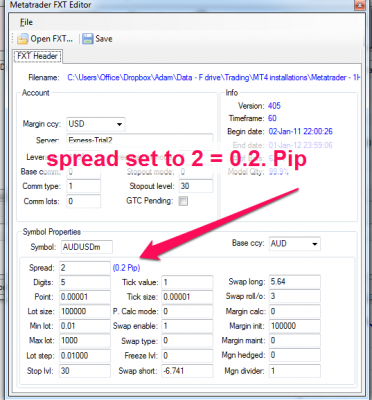Click the Stop lvl field

tap(85, 371)
